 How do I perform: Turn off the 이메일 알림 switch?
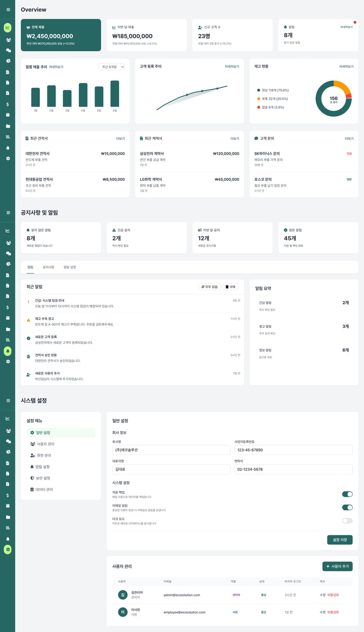(x=347, y=507)
